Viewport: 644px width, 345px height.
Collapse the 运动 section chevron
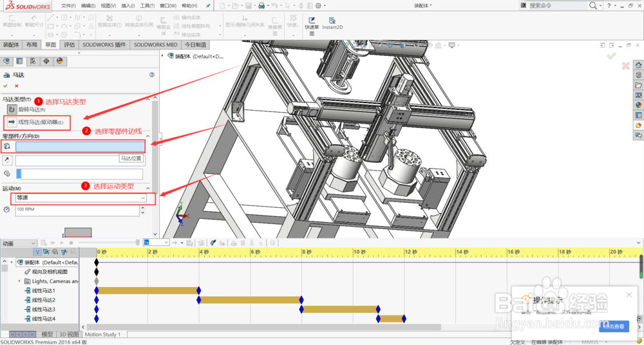pos(148,188)
